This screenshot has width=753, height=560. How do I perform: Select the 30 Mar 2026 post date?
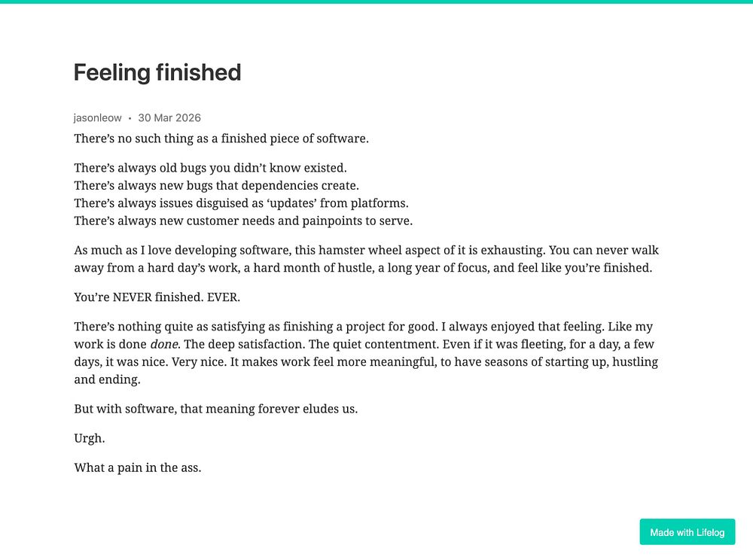(x=169, y=118)
